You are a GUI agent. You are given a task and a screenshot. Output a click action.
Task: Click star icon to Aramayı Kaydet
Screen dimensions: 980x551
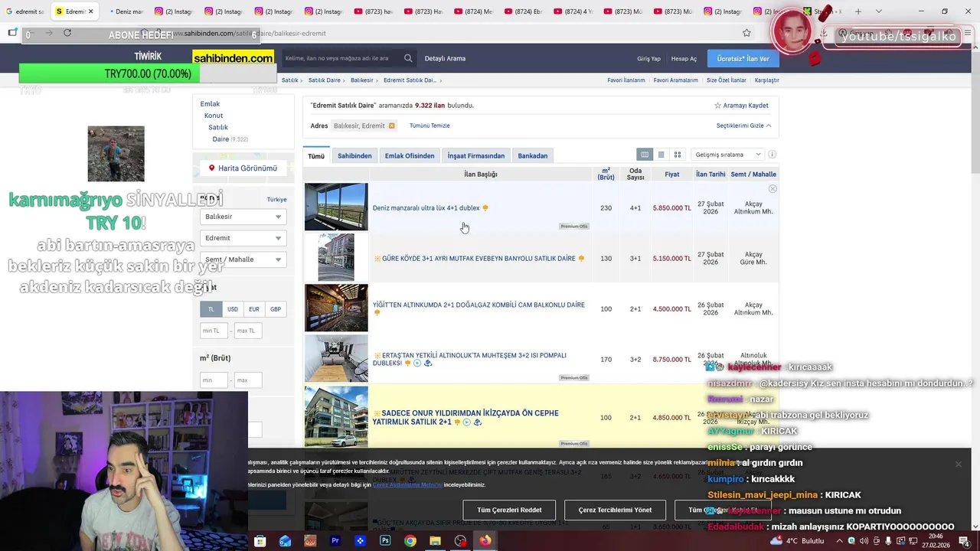click(717, 106)
